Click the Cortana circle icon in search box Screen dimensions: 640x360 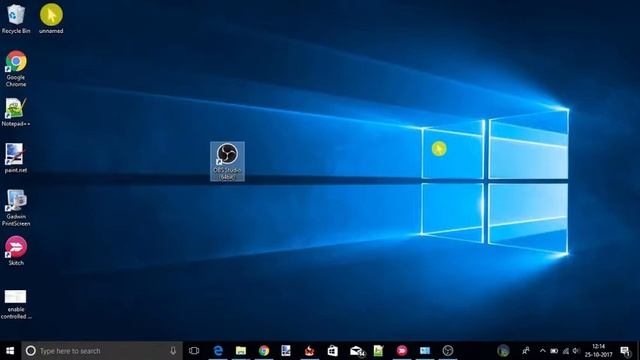31,351
